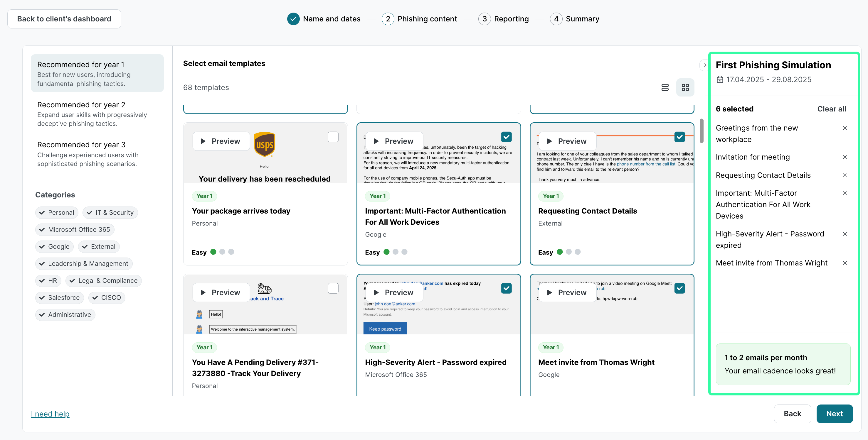
Task: Remove 'High-Severity Alert - Password expired' item
Action: coord(845,234)
